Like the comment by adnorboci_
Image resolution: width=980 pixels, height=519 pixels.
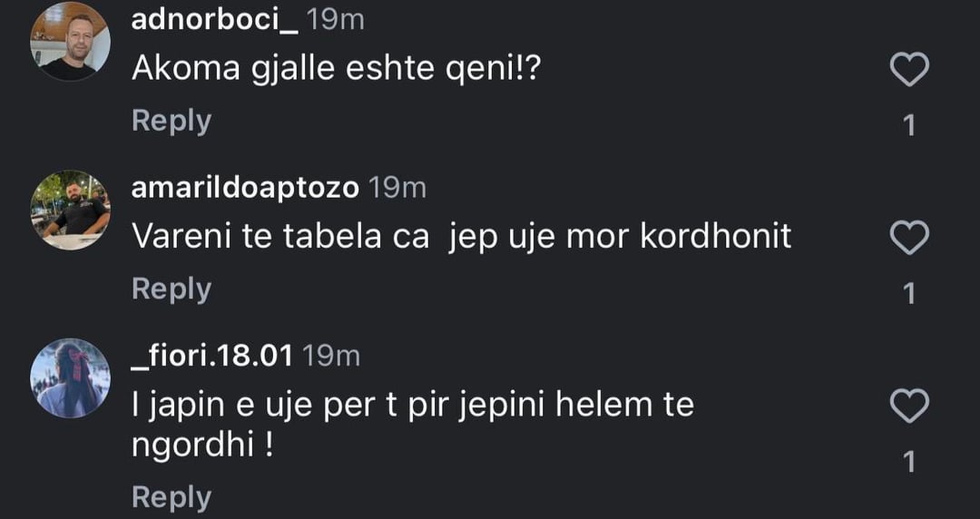[x=909, y=70]
